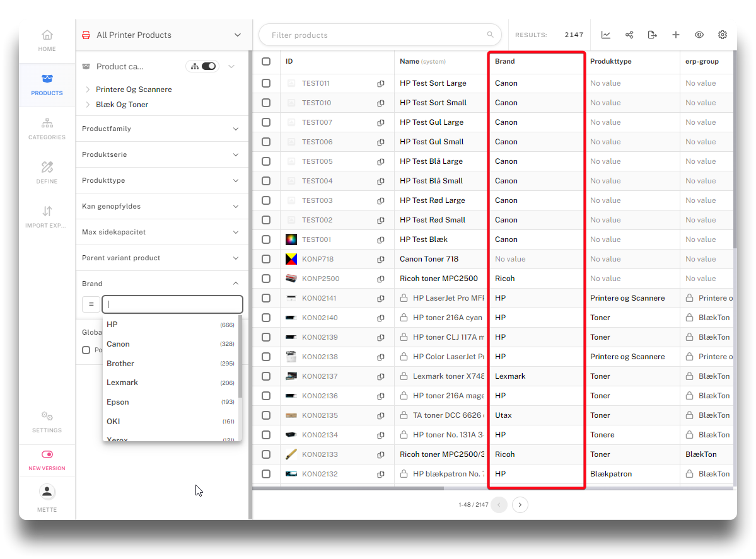Click the horizontal scrollbar under table
Viewport: 756px width, 559px height.
pyautogui.click(x=347, y=488)
